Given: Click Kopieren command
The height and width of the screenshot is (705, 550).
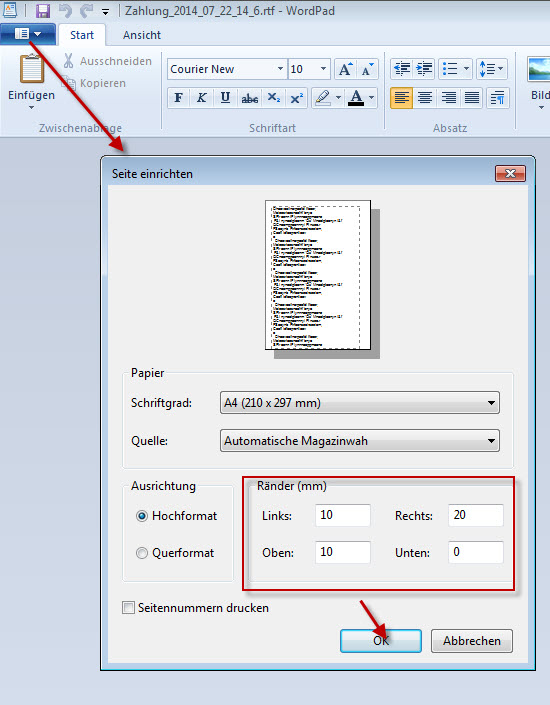Looking at the screenshot, I should [x=94, y=83].
